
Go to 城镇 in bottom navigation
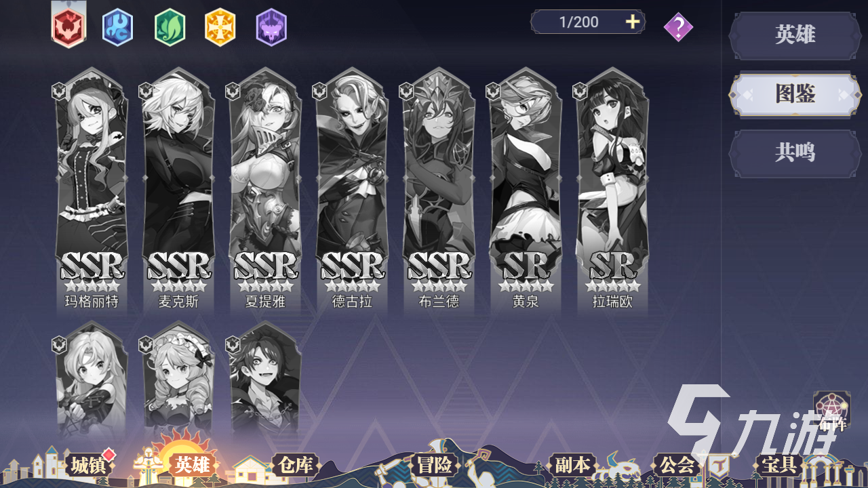coord(87,465)
